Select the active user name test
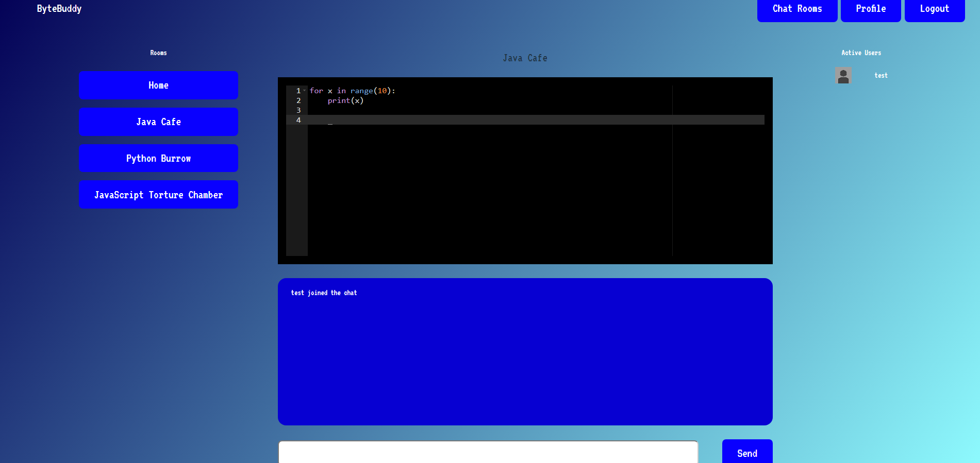Screen dimensions: 980x463 click(881, 76)
